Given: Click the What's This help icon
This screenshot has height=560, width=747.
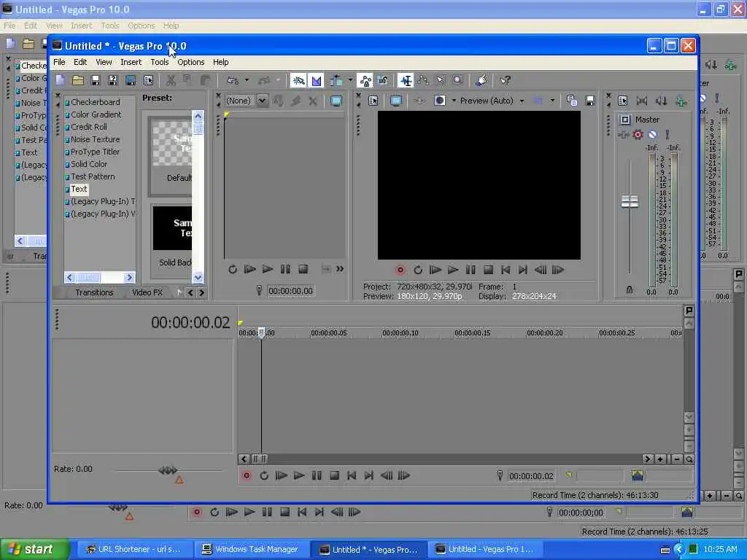Looking at the screenshot, I should [x=505, y=80].
